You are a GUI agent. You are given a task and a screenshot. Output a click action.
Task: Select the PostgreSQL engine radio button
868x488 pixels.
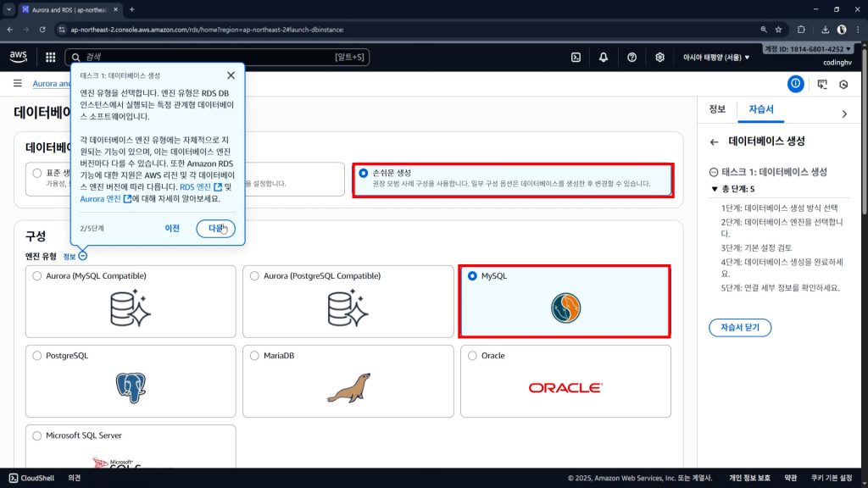point(37,355)
